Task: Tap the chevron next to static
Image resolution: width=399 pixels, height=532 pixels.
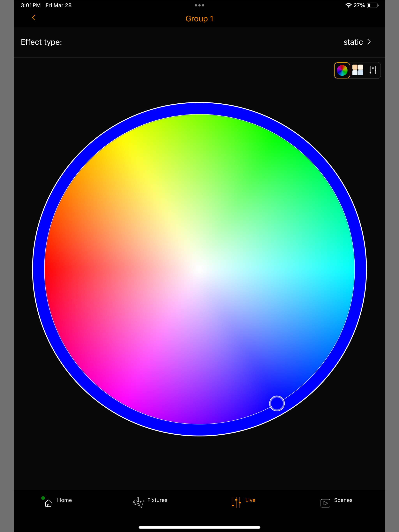Action: pos(369,42)
